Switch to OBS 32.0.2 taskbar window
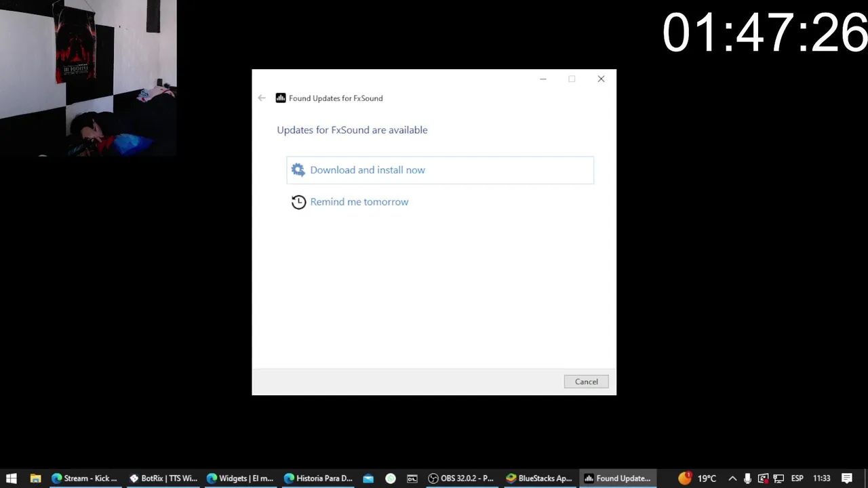Image resolution: width=868 pixels, height=488 pixels. point(462,479)
